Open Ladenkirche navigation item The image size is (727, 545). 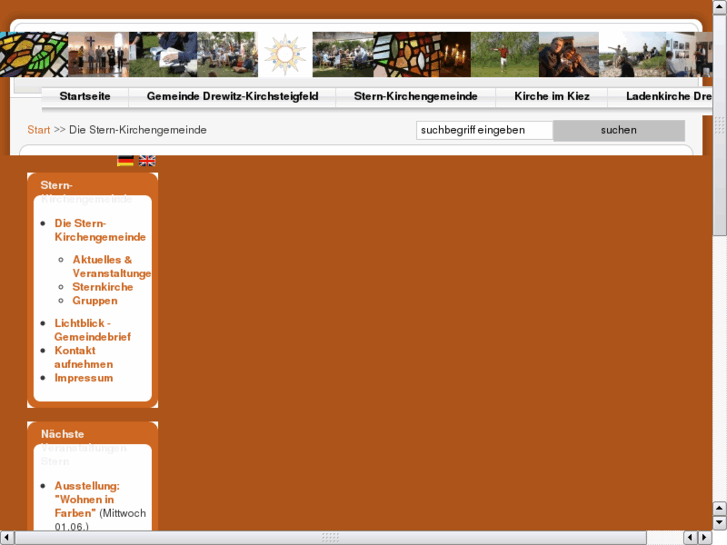click(x=668, y=96)
